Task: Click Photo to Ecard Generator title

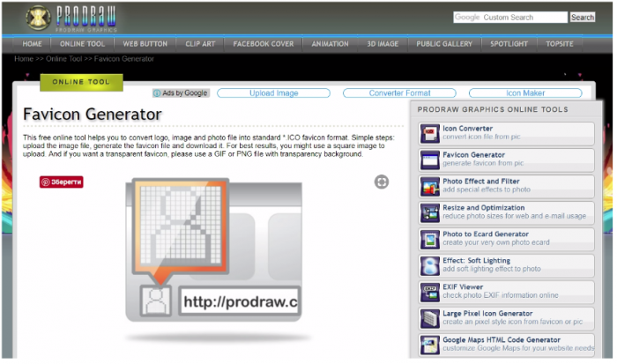Action: tap(486, 234)
